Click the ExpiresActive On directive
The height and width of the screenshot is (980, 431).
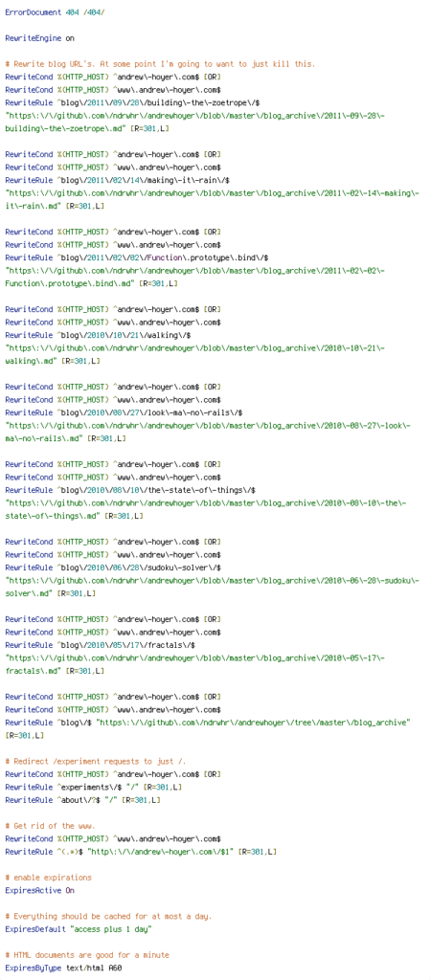click(40, 891)
